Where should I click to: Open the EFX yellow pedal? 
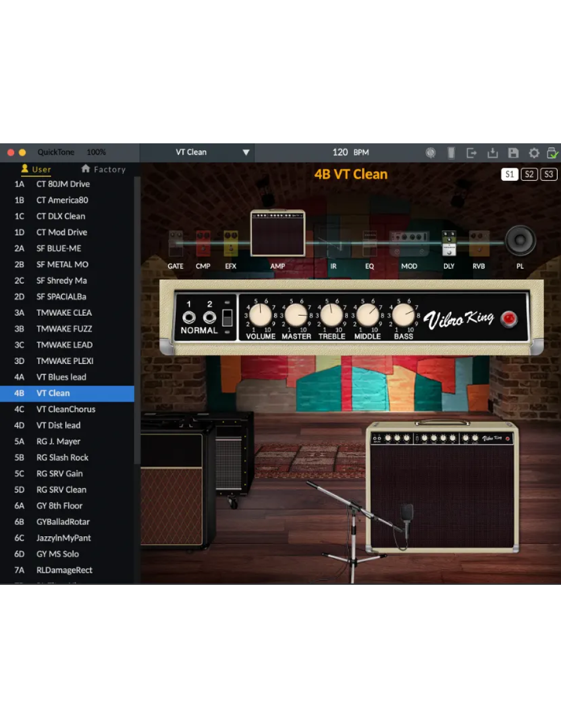coord(230,243)
